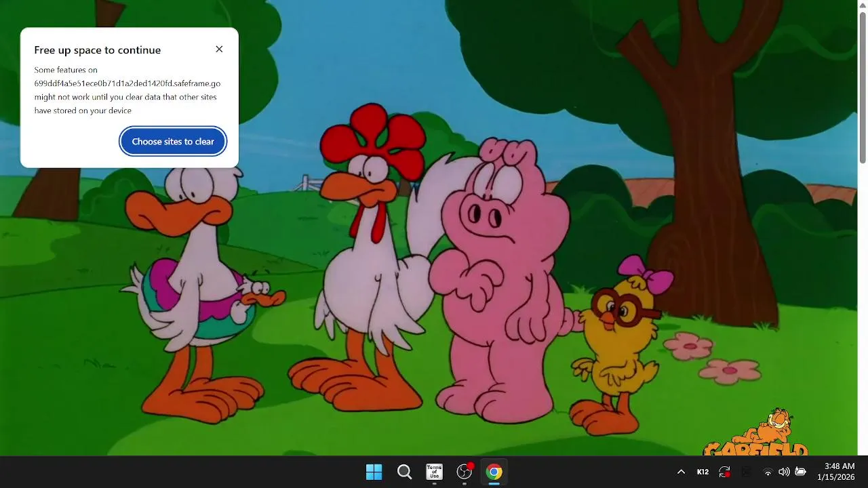The height and width of the screenshot is (488, 868).
Task: Open the clock showing 3:48 AM
Action: tap(840, 466)
